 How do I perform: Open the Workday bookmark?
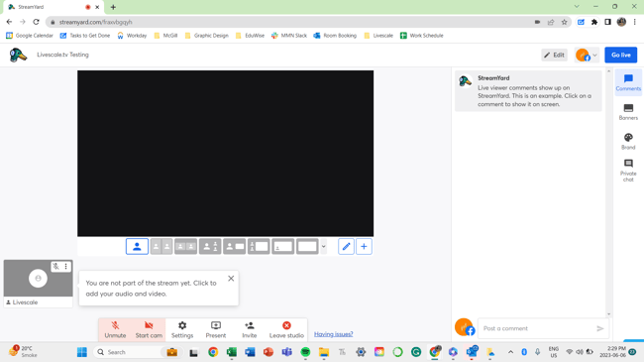tap(132, 36)
